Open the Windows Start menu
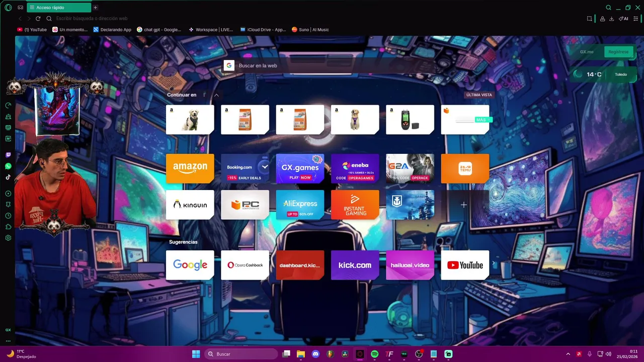 (x=196, y=354)
